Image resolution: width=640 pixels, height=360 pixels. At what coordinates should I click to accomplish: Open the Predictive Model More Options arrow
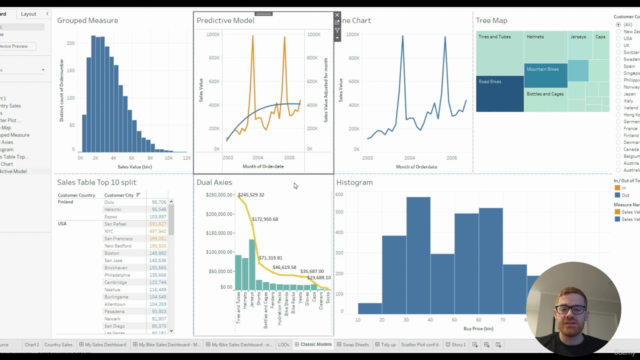[337, 38]
